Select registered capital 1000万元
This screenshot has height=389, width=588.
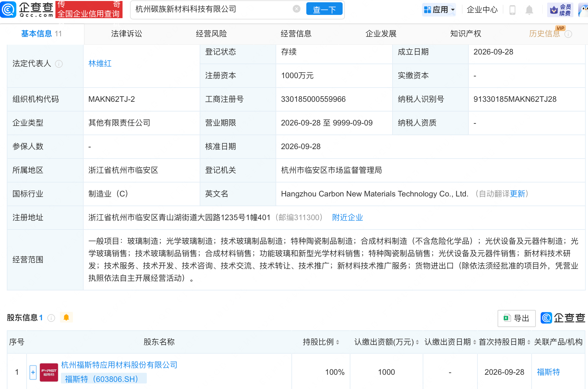[x=297, y=76]
